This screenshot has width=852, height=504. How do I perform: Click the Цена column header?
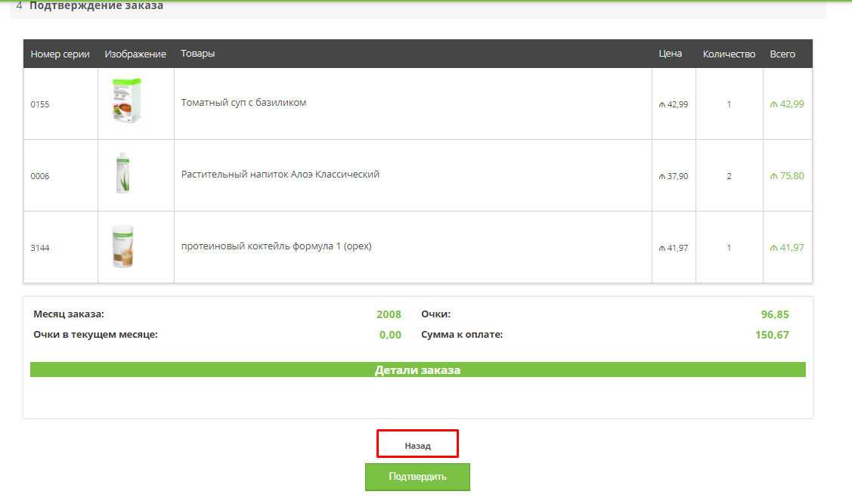tap(670, 54)
